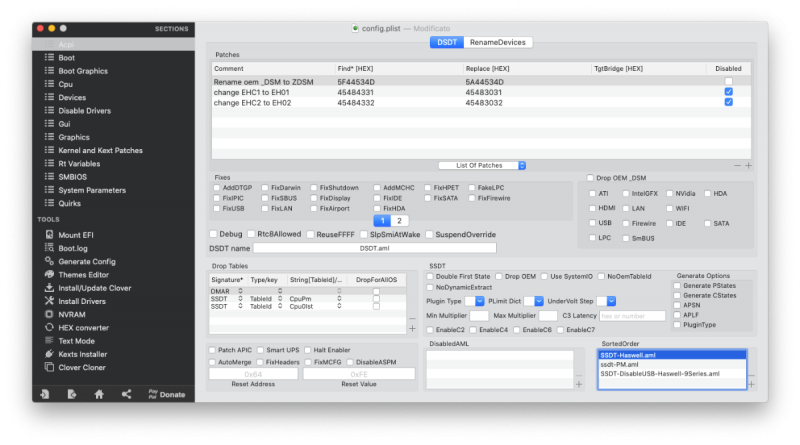Click the home icon in bottom toolbar

click(x=99, y=394)
